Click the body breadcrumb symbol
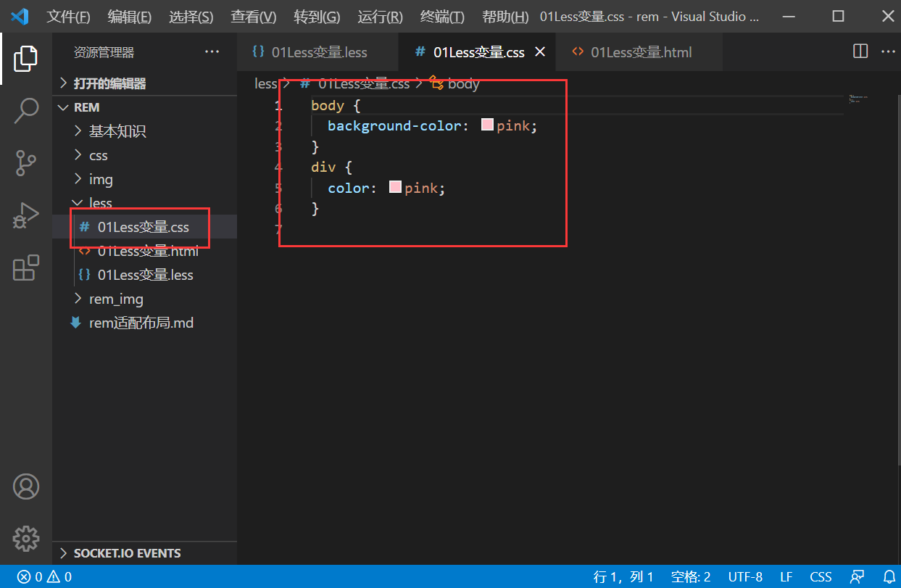 456,83
